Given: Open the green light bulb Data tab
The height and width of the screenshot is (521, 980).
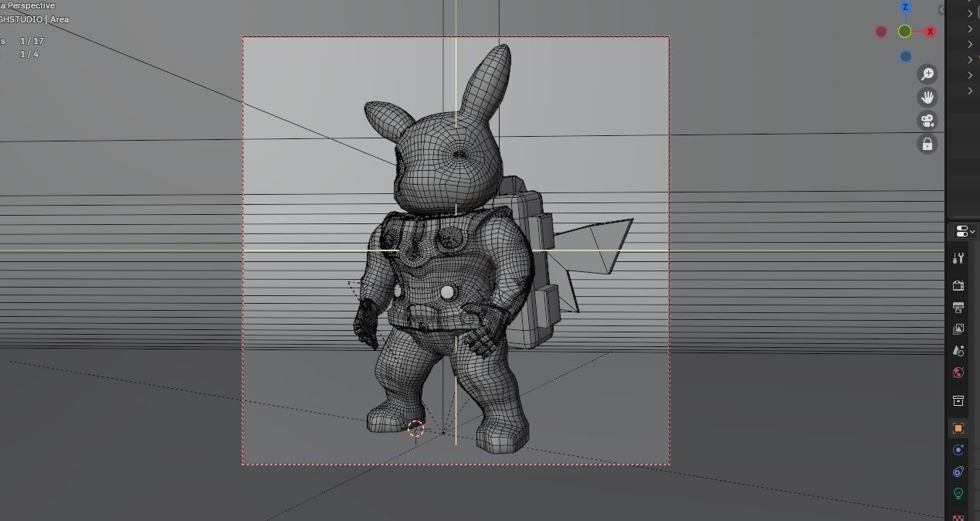Looking at the screenshot, I should pos(958,493).
